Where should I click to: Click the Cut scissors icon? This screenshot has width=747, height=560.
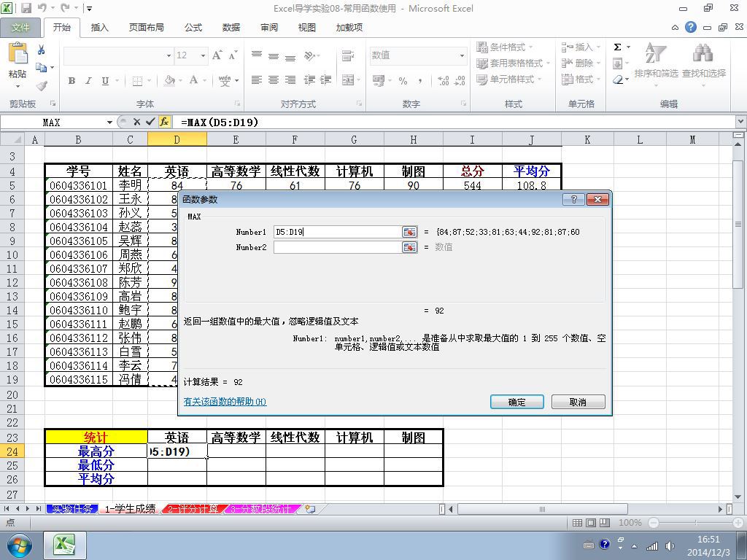pyautogui.click(x=42, y=50)
